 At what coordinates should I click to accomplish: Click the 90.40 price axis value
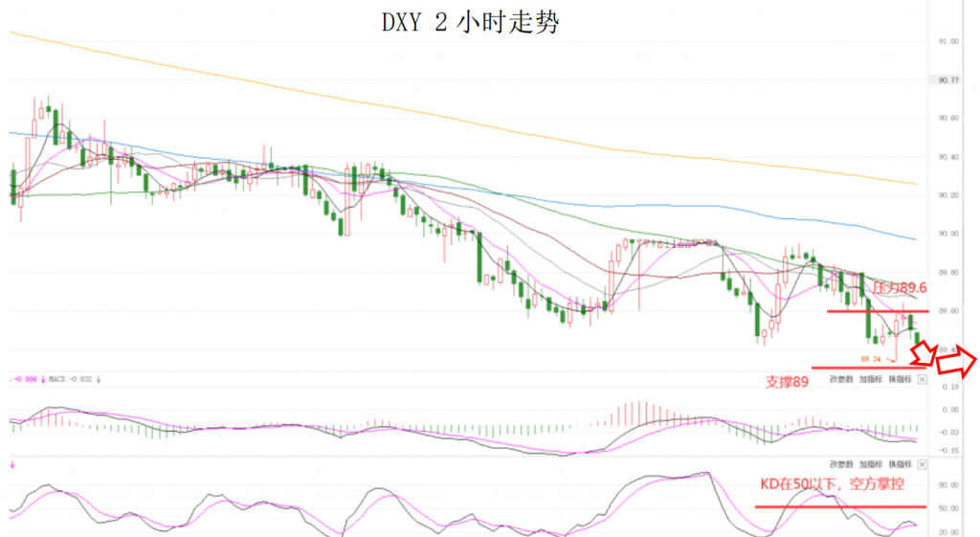948,157
